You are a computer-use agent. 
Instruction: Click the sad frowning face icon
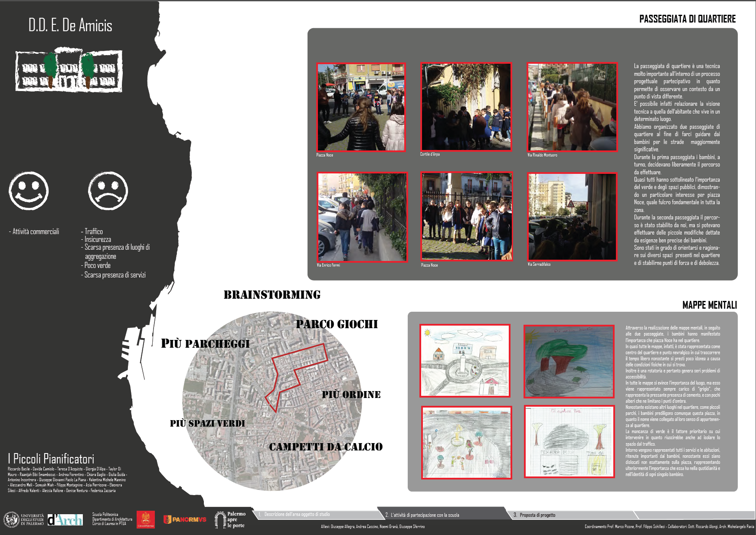pos(108,191)
